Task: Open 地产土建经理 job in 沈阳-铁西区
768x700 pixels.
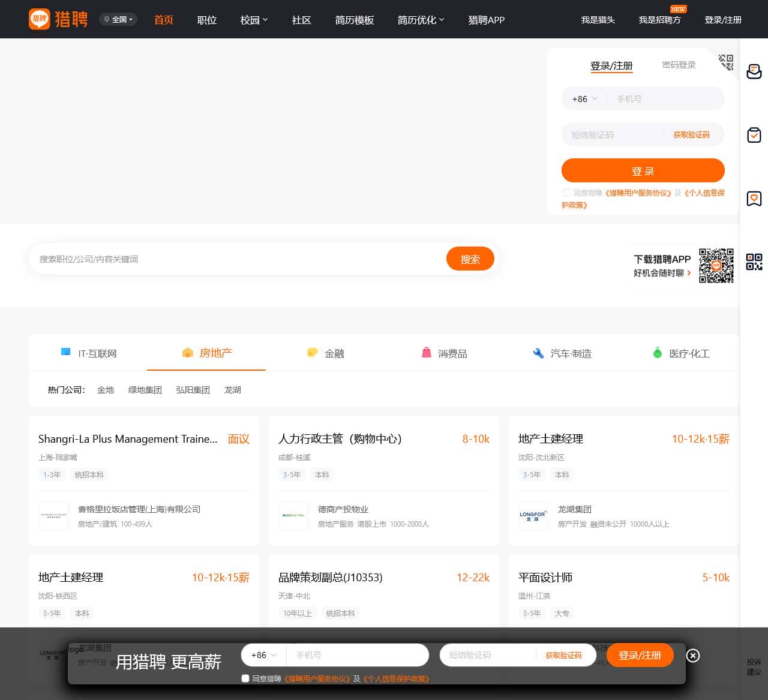Action: click(71, 578)
